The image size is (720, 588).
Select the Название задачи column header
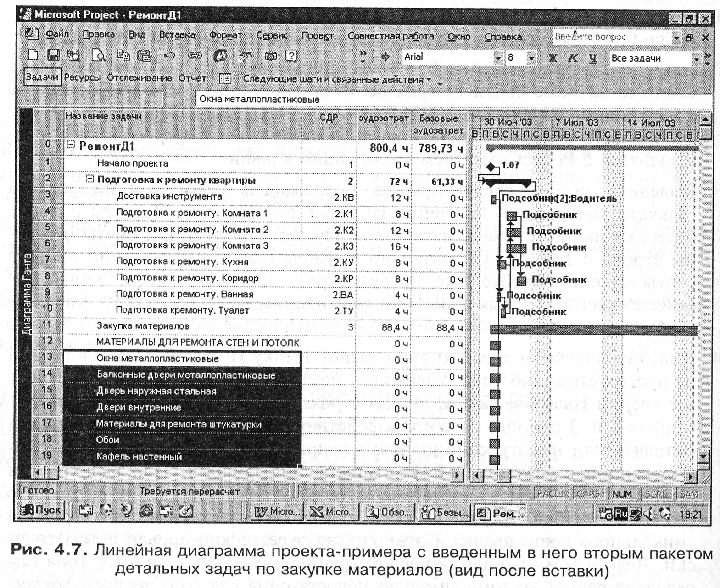pyautogui.click(x=183, y=124)
